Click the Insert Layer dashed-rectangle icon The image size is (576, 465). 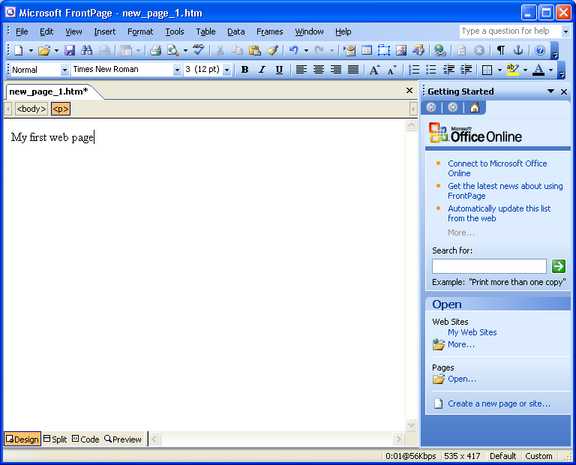click(x=384, y=50)
